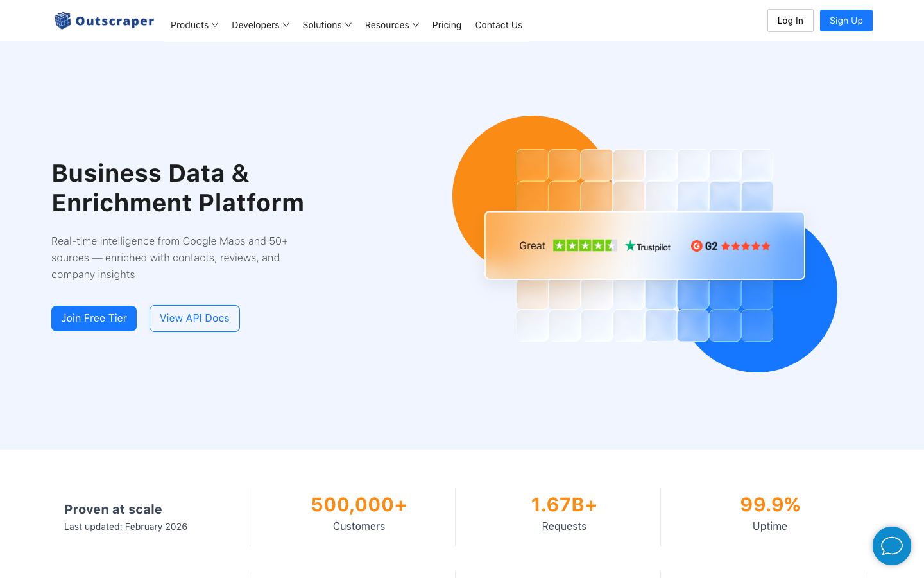Viewport: 924px width, 578px height.
Task: Expand the Resources dropdown chevron
Action: (416, 25)
